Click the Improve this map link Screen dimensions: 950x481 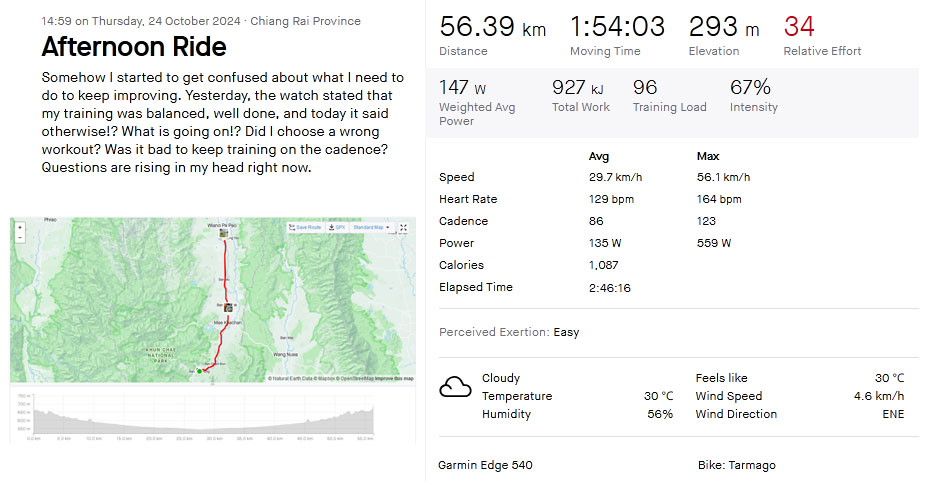point(393,379)
